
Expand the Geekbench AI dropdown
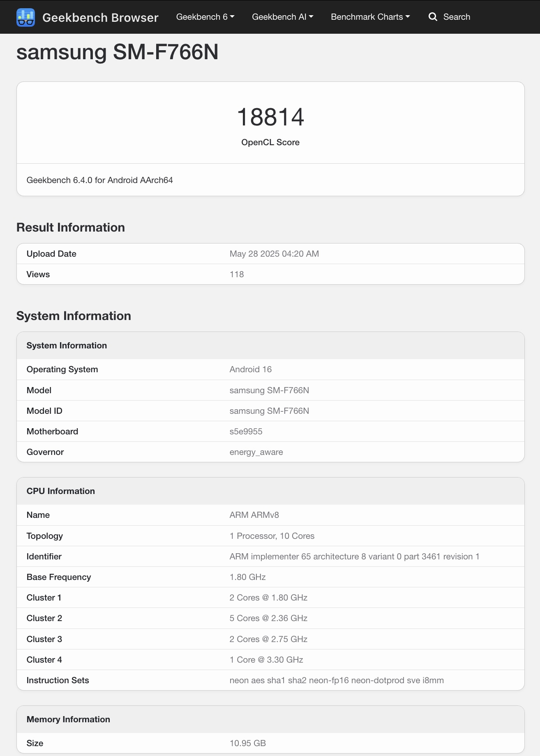pos(282,17)
